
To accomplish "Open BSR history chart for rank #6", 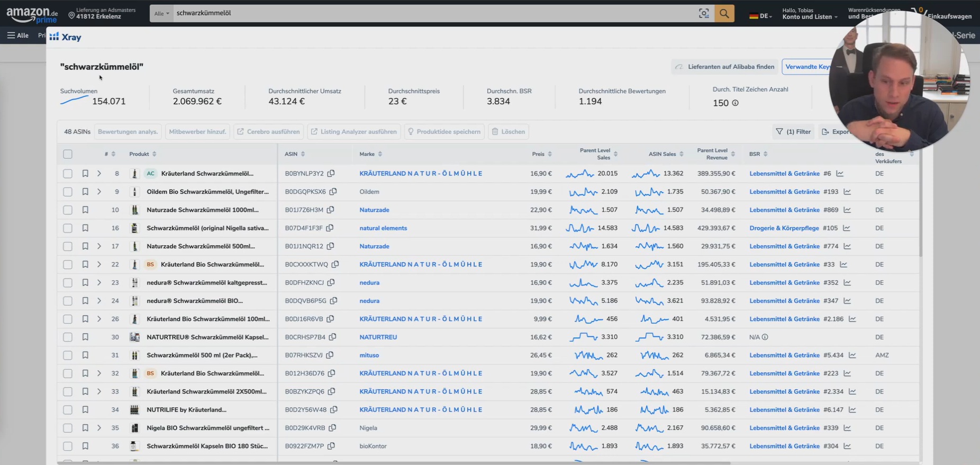I will [x=840, y=173].
